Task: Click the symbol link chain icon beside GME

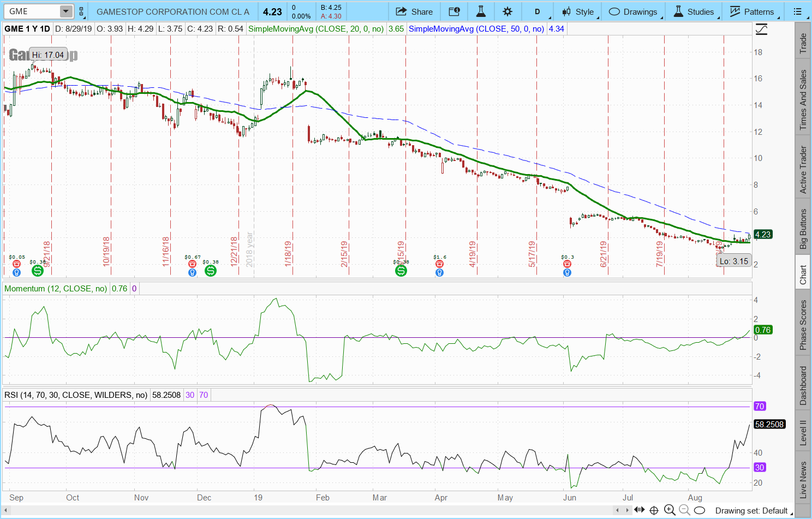Action: pyautogui.click(x=81, y=11)
